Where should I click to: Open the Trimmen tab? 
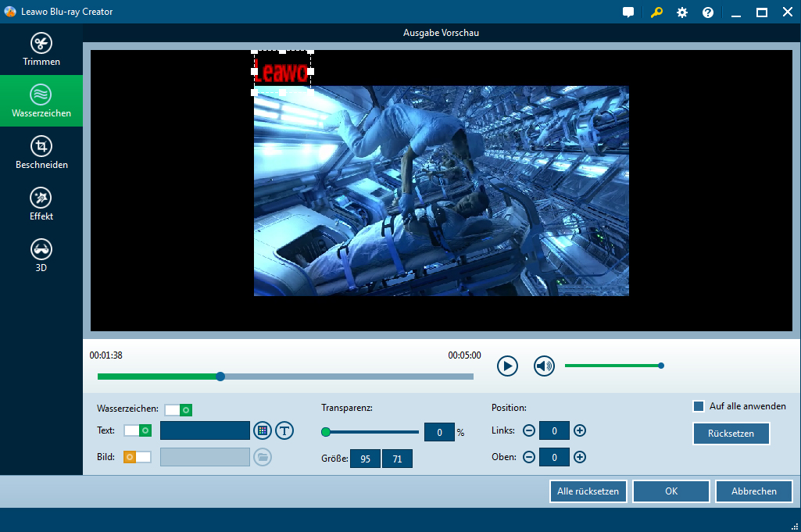pos(41,50)
